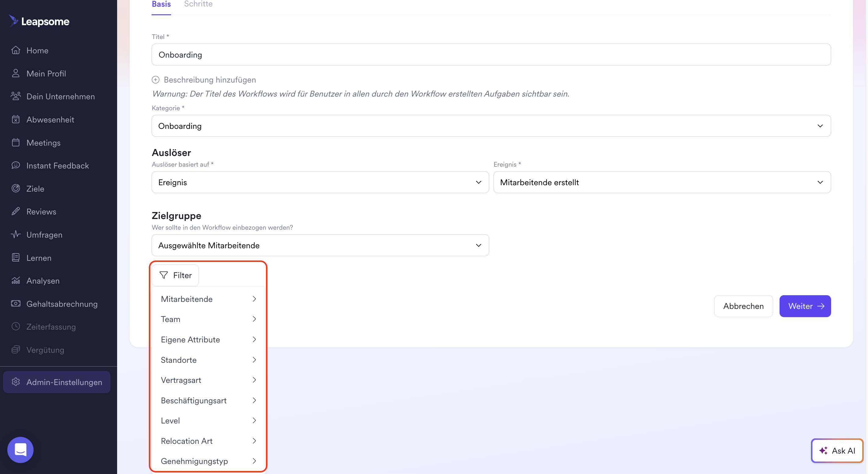Open the Ziele section
Image resolution: width=868 pixels, height=474 pixels.
(x=35, y=189)
